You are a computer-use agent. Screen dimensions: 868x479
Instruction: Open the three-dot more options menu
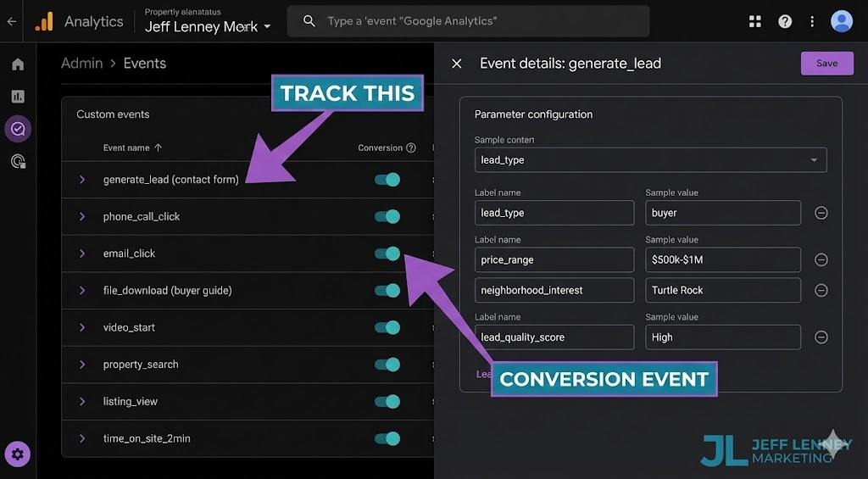click(812, 21)
